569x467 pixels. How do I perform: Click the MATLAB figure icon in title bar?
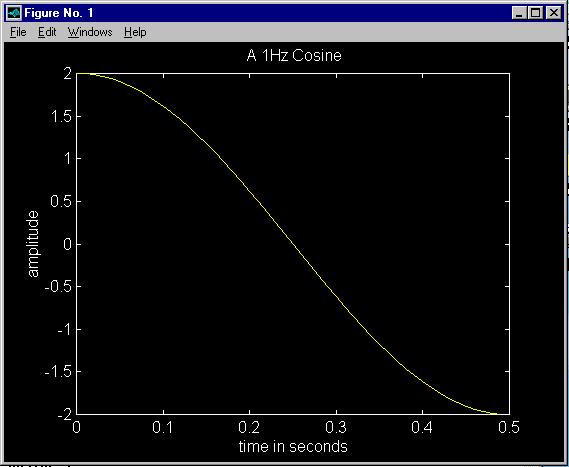click(x=14, y=13)
